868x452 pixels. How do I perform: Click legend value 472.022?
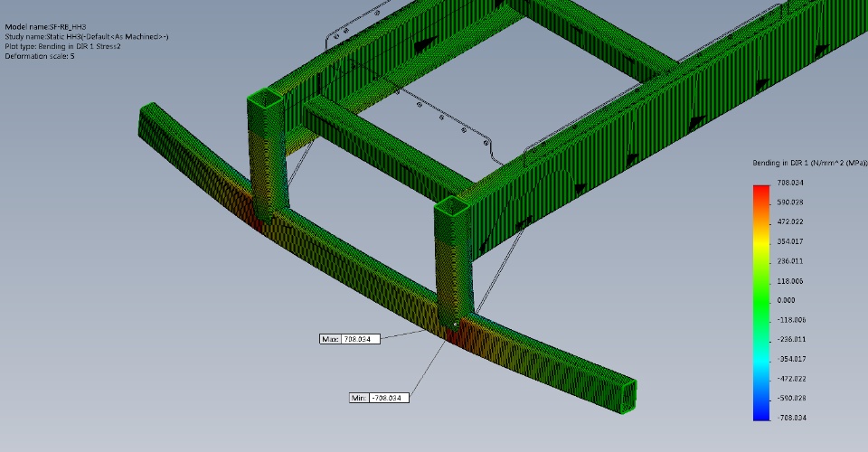pos(790,221)
